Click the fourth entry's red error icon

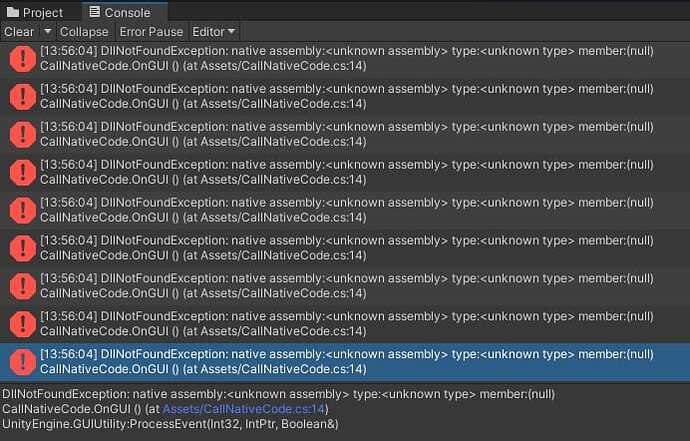pos(22,172)
